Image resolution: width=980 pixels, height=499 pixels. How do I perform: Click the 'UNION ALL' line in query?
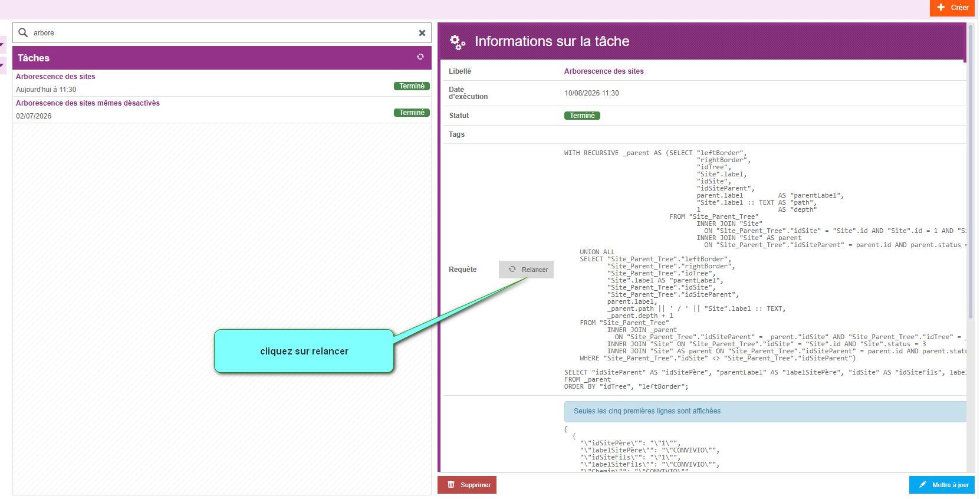coord(597,252)
